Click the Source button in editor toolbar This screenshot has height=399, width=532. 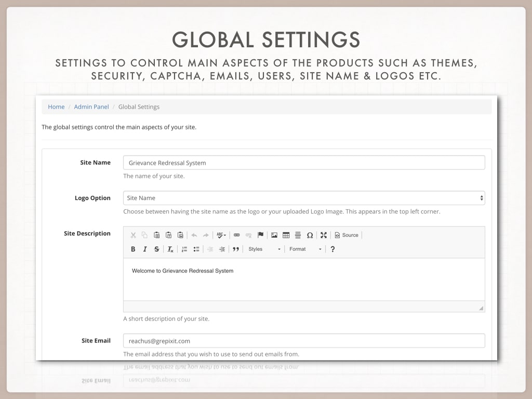tap(347, 235)
